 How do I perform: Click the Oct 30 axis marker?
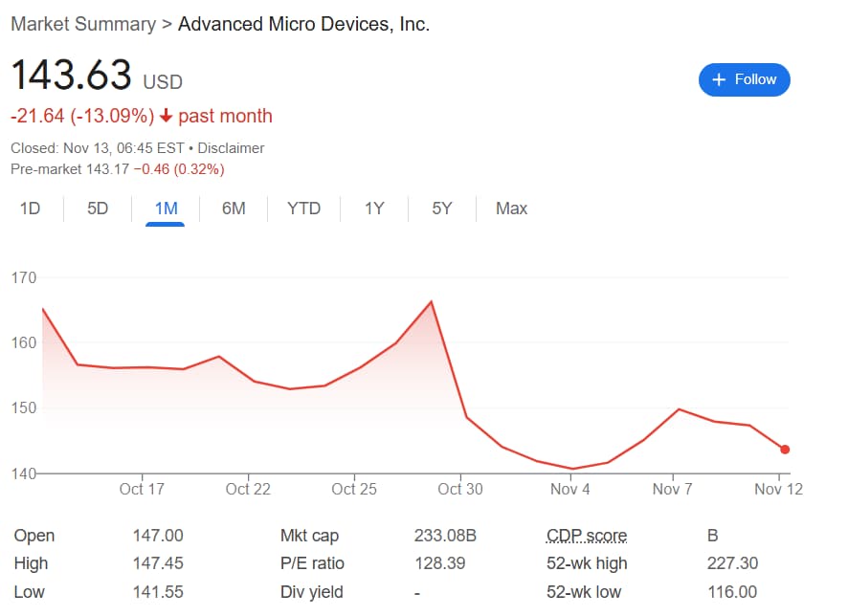coord(460,489)
